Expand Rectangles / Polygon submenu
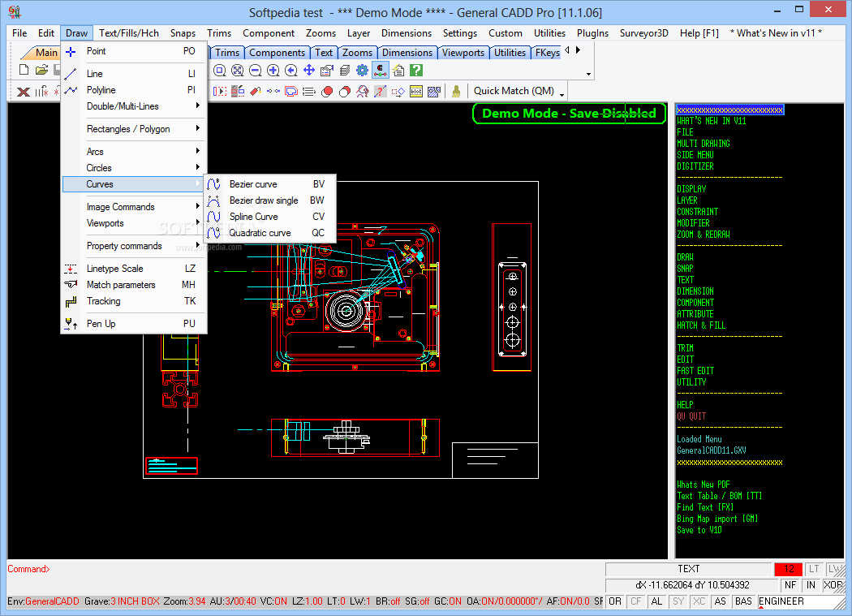Image resolution: width=852 pixels, height=616 pixels. (134, 129)
